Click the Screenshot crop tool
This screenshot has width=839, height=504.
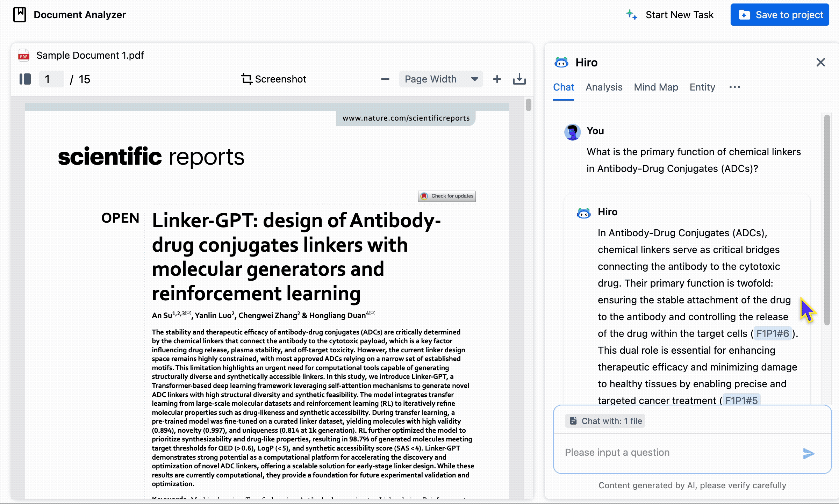[274, 79]
